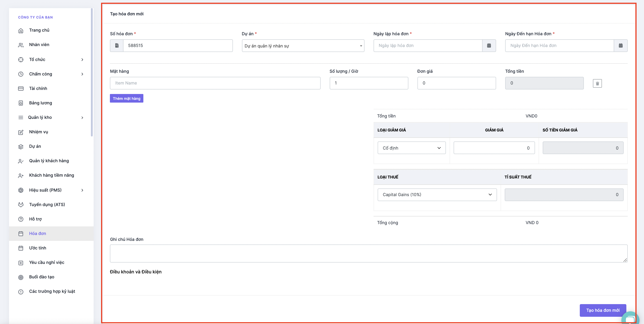Open Quản lý khách hàng menu item

click(x=51, y=161)
